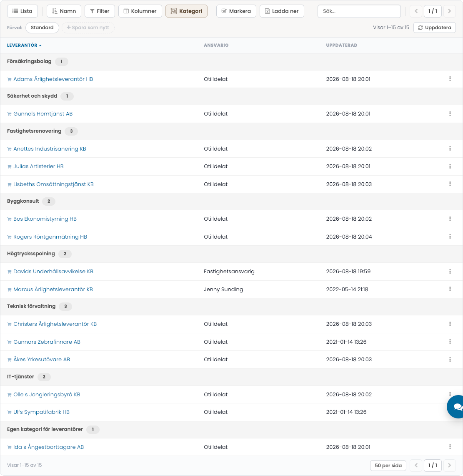Go to next page in top pager
This screenshot has height=476, width=463.
pos(449,11)
